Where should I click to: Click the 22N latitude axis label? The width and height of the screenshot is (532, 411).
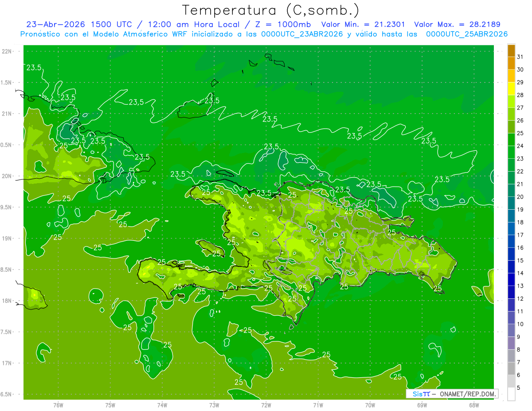(8, 51)
